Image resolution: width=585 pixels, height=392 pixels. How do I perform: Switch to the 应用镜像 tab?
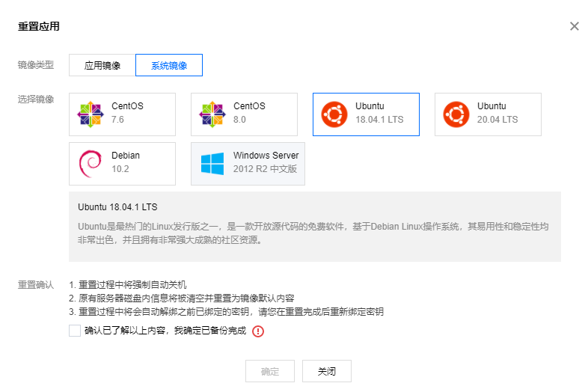[x=102, y=66]
